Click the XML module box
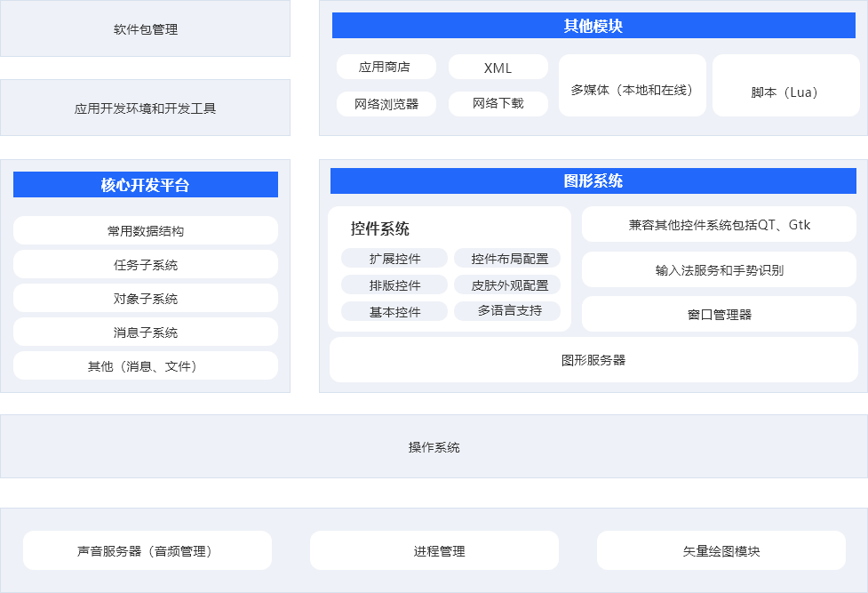868x593 pixels. (498, 68)
